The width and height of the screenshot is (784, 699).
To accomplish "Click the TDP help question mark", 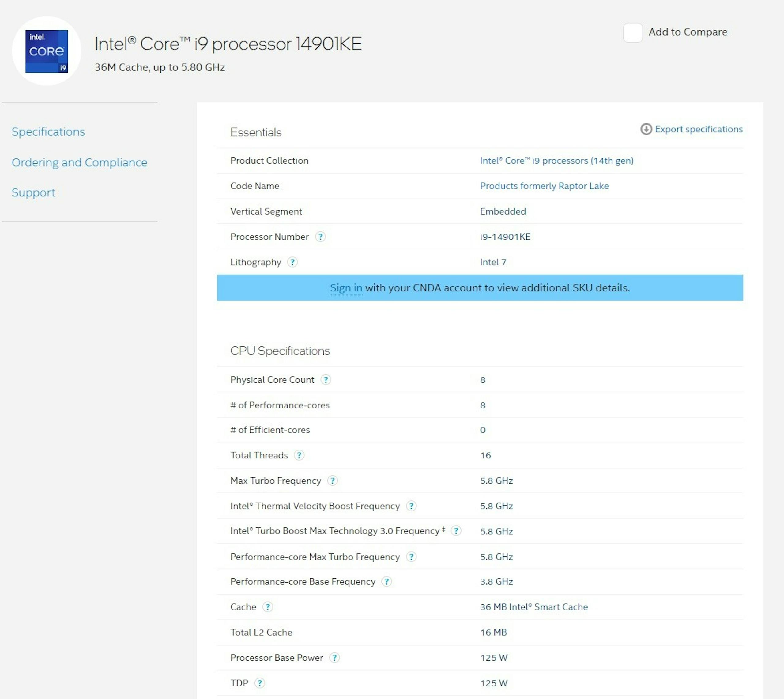I will [x=259, y=683].
